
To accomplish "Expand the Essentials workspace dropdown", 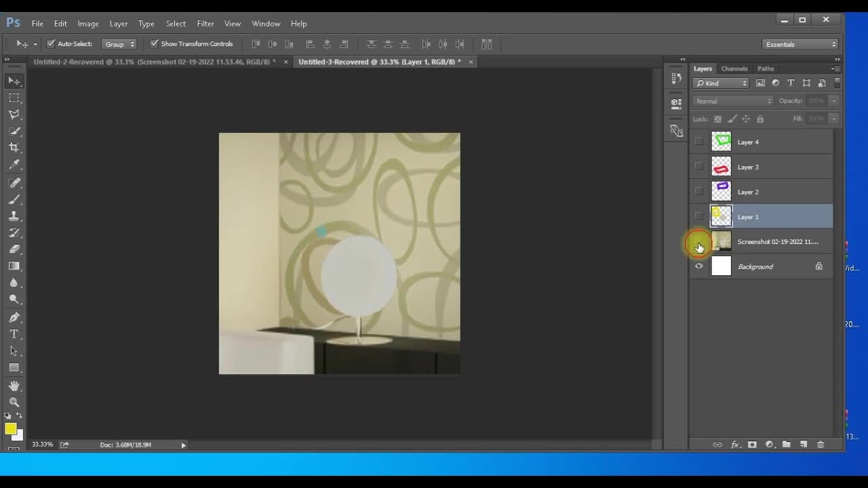I will [x=800, y=44].
